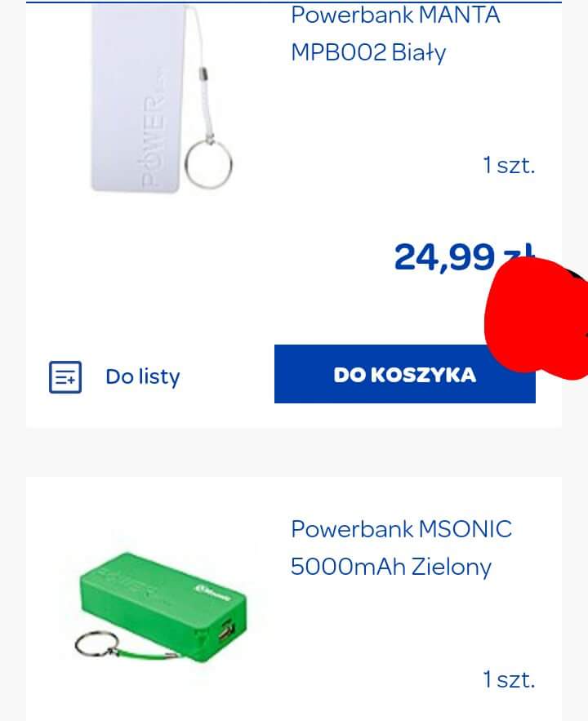The image size is (588, 721).
Task: Open the Do listy text link
Action: 143,376
